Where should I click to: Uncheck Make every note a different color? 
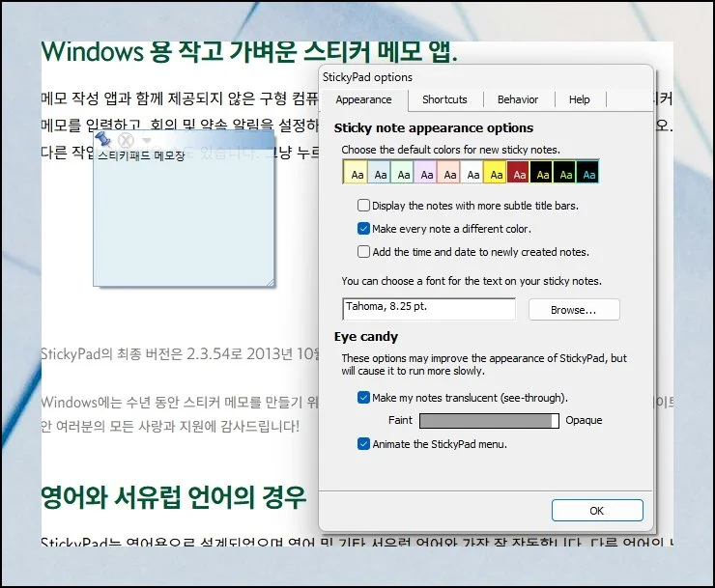coord(363,229)
